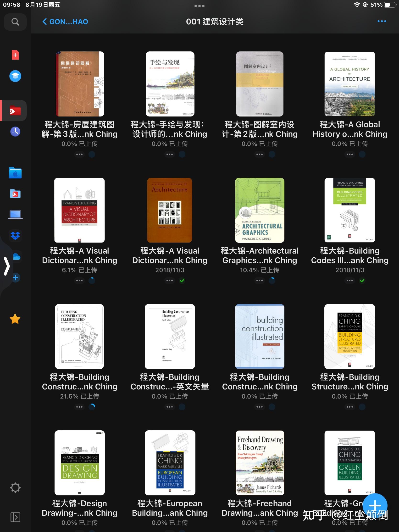Viewport: 399px width, 532px height.
Task: Open Building Construction Illustrated second edition cover
Action: pyautogui.click(x=79, y=337)
